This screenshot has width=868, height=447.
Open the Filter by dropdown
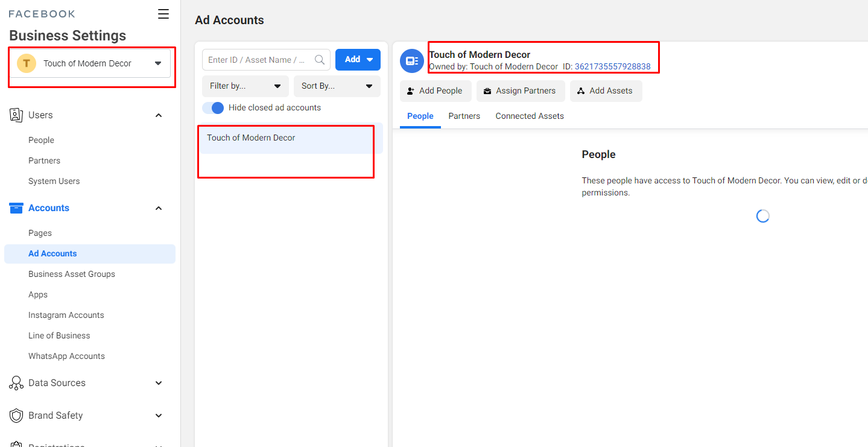[x=245, y=86]
